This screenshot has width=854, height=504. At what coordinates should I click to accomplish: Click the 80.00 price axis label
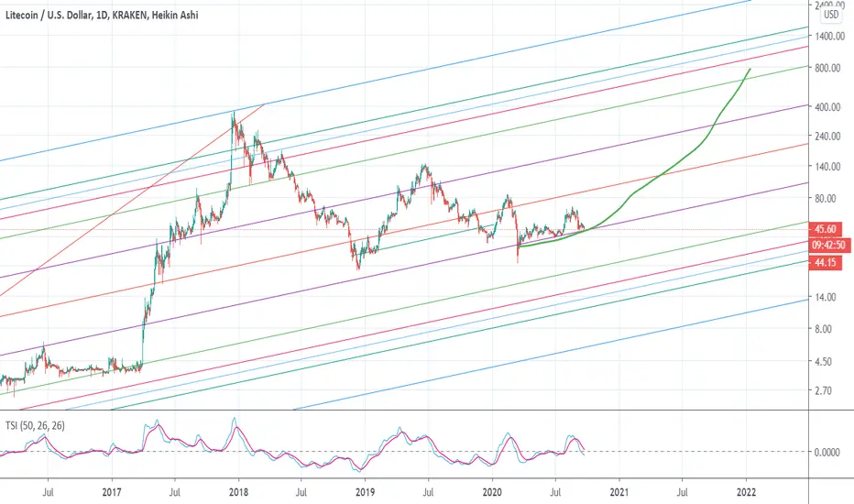pyautogui.click(x=826, y=199)
